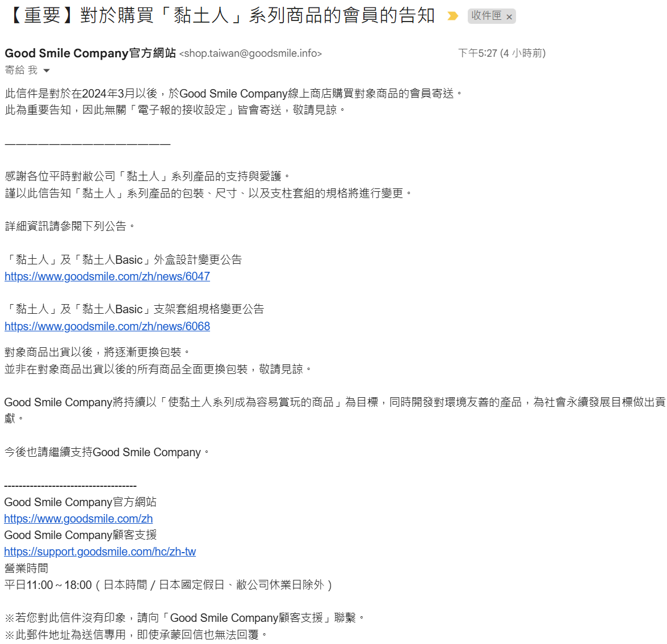The image size is (667, 644).
Task: Click the line 今後也請繼續支持Good Smile Company
Action: pos(107,452)
